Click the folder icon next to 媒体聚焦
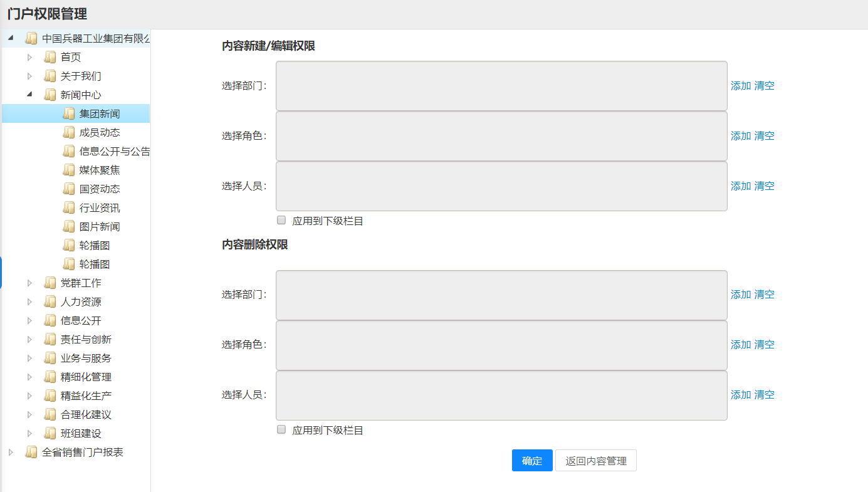The image size is (868, 492). tap(69, 170)
